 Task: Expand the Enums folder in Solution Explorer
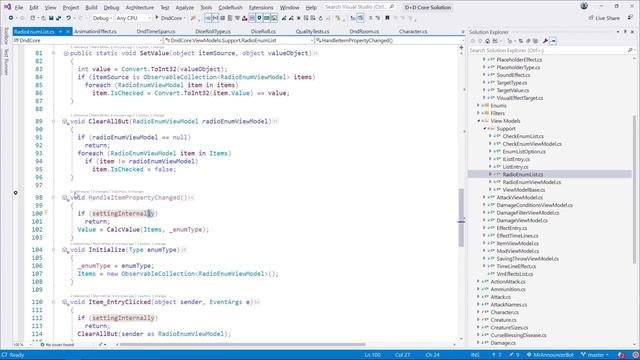479,106
